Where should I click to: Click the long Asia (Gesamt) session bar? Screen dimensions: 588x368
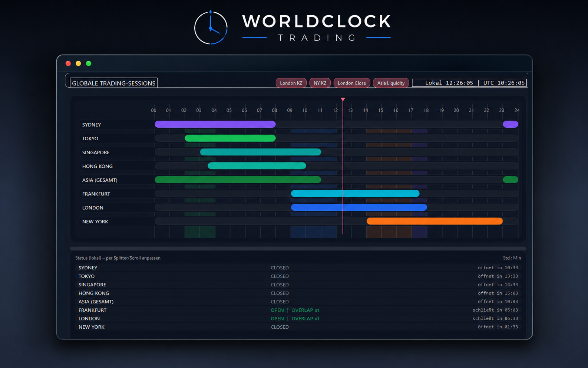tap(238, 180)
